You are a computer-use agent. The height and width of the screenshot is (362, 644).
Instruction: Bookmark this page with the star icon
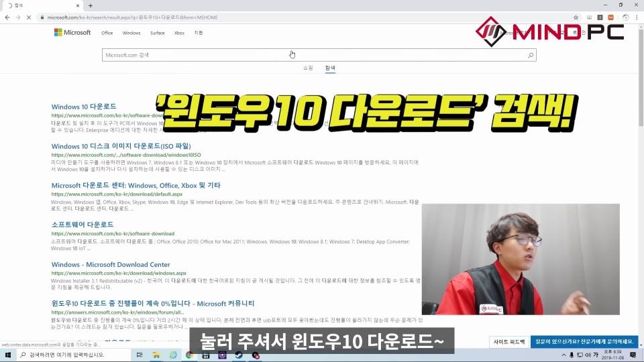(x=576, y=17)
